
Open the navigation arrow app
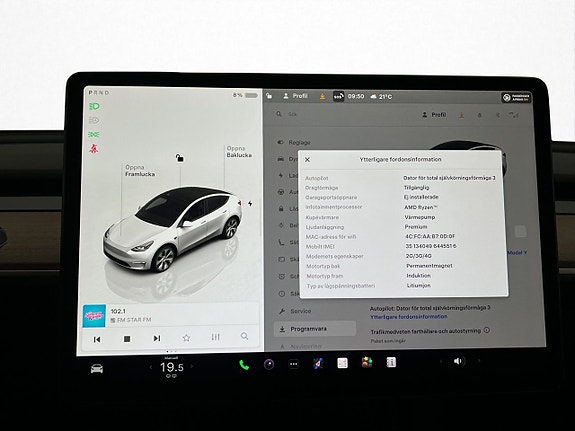pyautogui.click(x=318, y=364)
